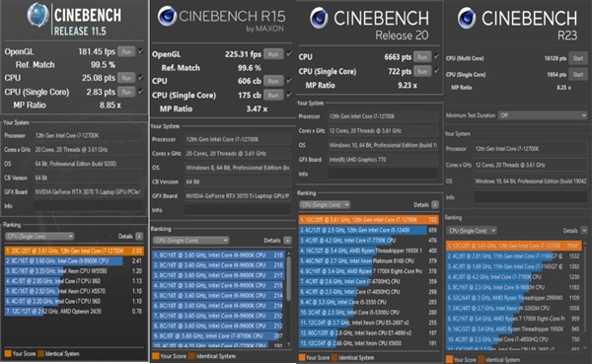Open Minimum Test Duration dropdown in R23
592x364 pixels.
coord(543,115)
